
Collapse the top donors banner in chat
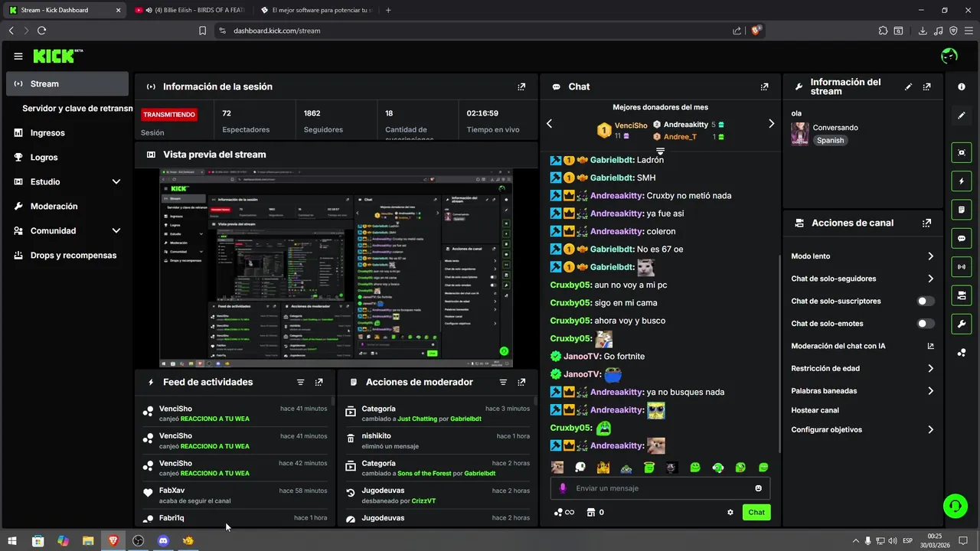click(x=660, y=152)
